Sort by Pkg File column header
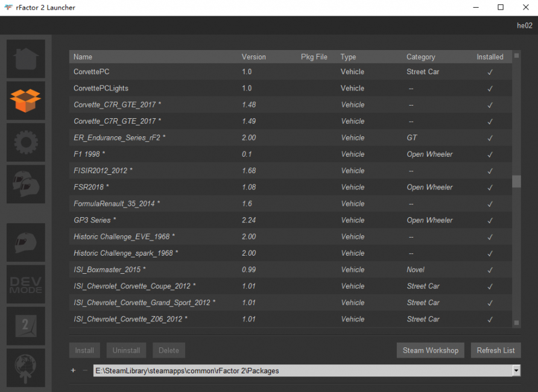The image size is (538, 392). tap(314, 57)
